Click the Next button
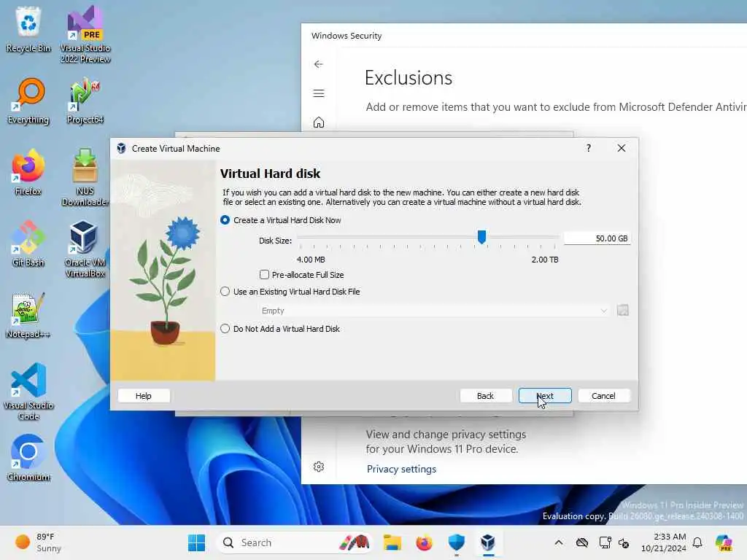 545,396
